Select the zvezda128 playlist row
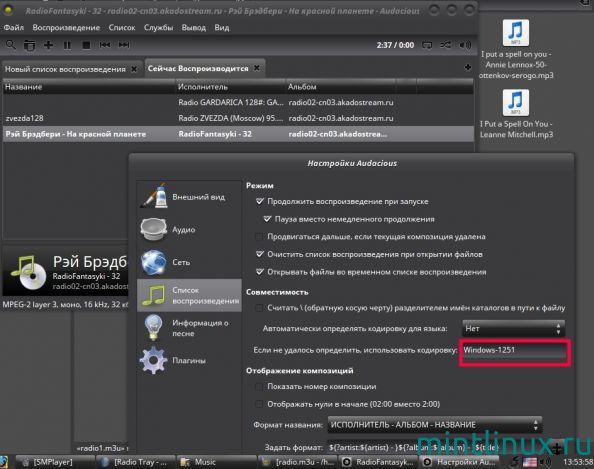 pos(238,118)
